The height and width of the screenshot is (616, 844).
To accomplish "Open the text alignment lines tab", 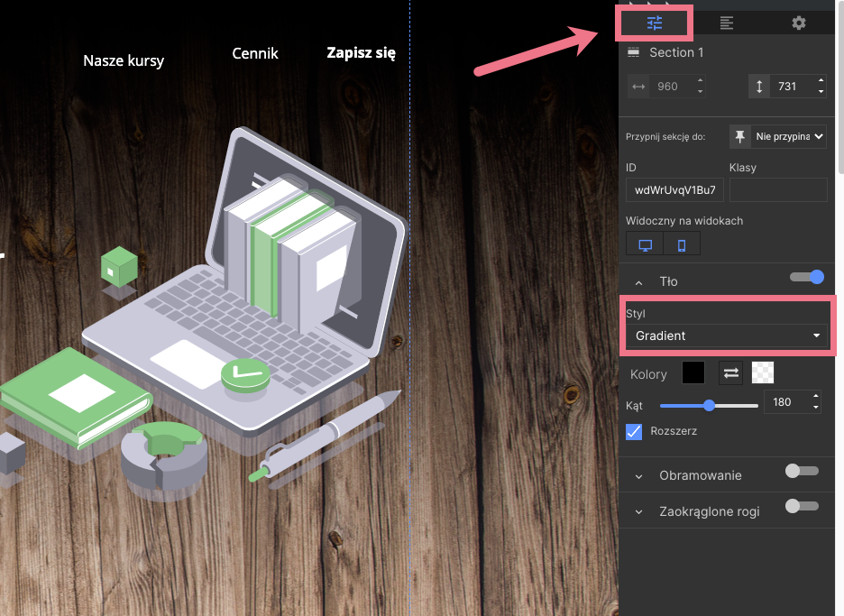I will [727, 23].
